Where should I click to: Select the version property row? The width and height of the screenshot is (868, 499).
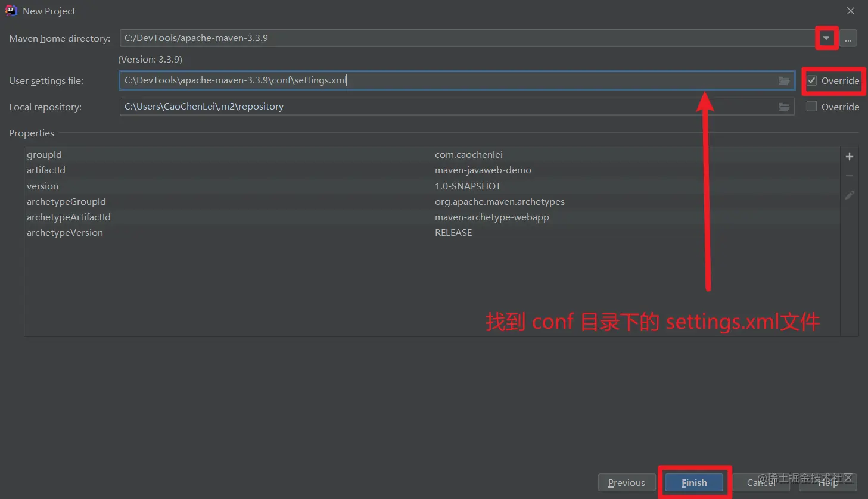click(432, 186)
